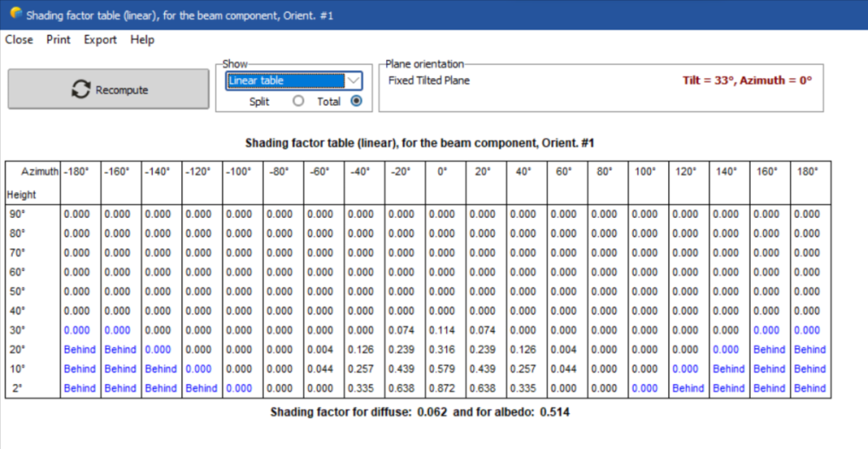
Task: Open the Linear table dropdown arrow
Action: pos(353,81)
